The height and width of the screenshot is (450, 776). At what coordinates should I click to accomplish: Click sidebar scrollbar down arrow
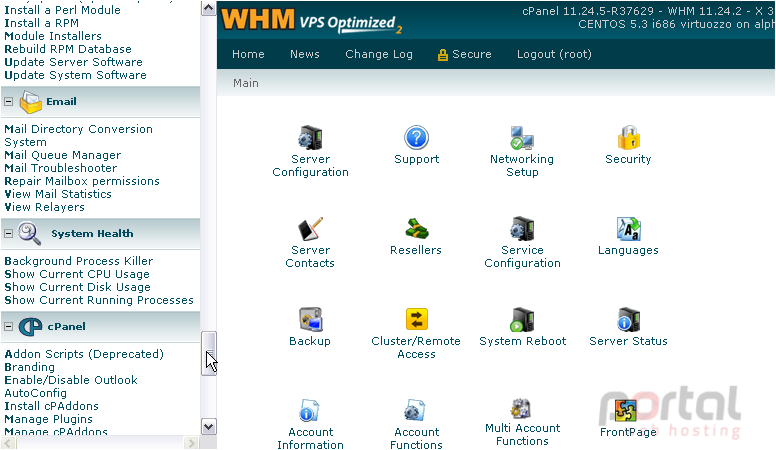click(208, 426)
